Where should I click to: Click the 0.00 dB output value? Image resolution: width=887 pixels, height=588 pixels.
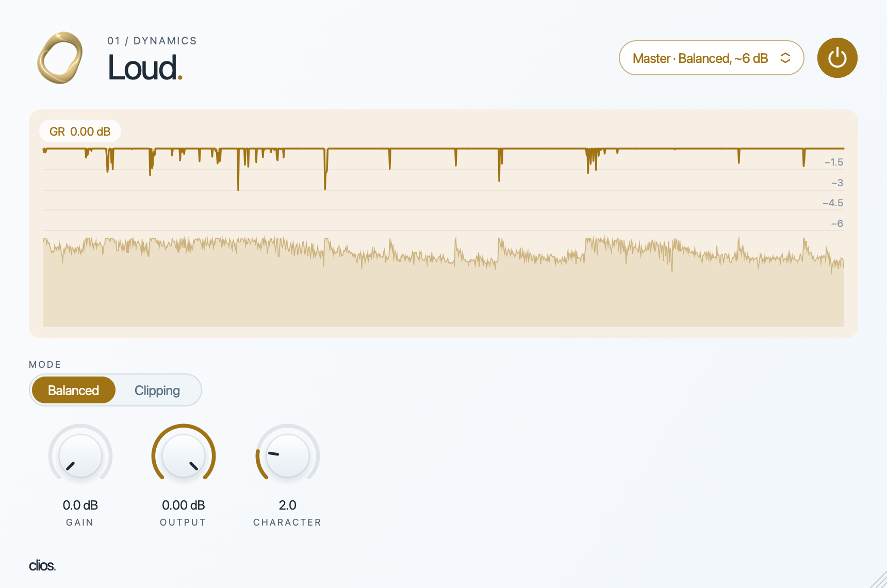pos(184,505)
